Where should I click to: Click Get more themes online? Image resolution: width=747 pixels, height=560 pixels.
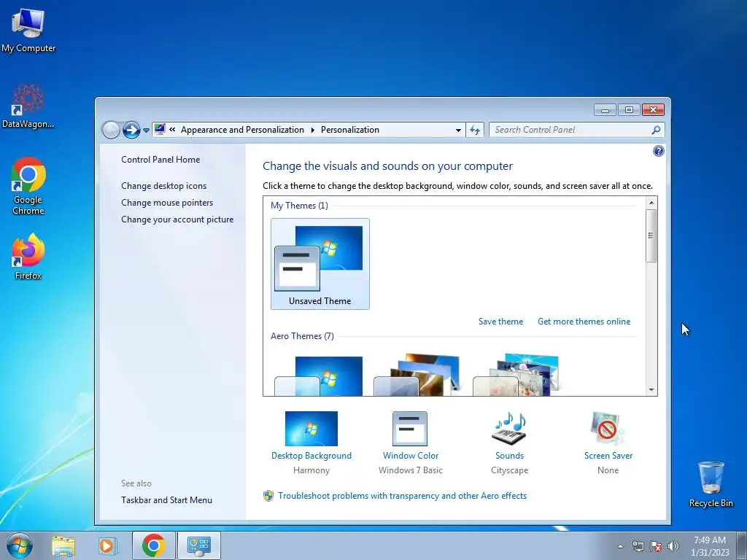point(584,322)
